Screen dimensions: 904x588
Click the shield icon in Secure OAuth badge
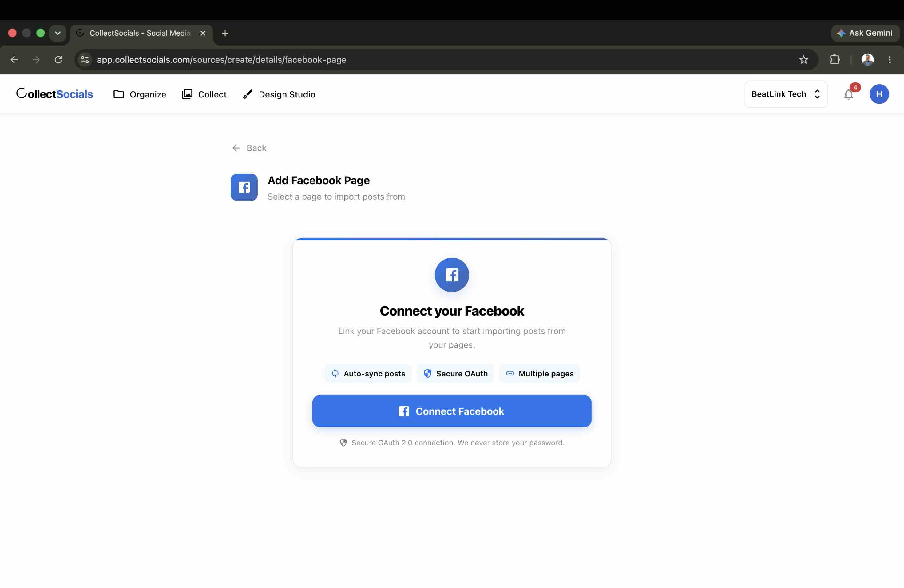pos(427,373)
